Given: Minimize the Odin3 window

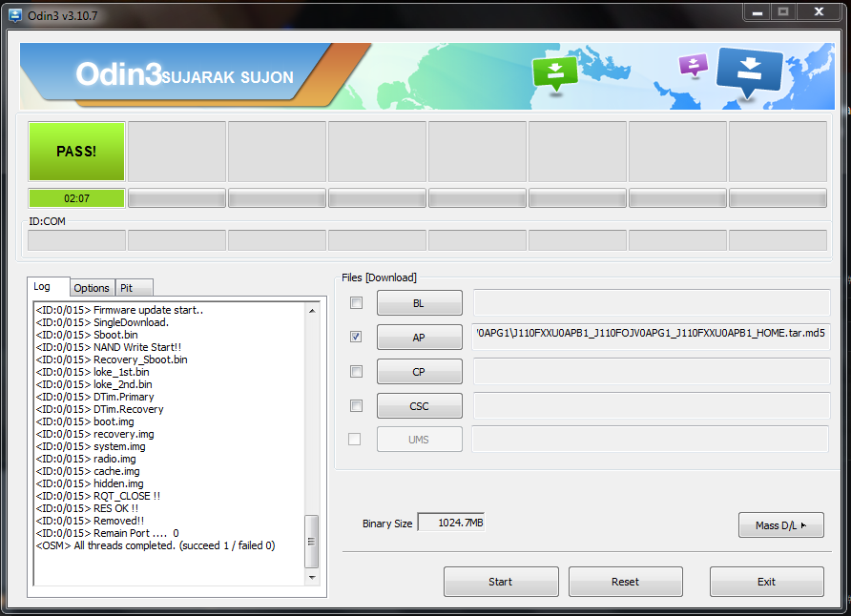Looking at the screenshot, I should (x=759, y=11).
